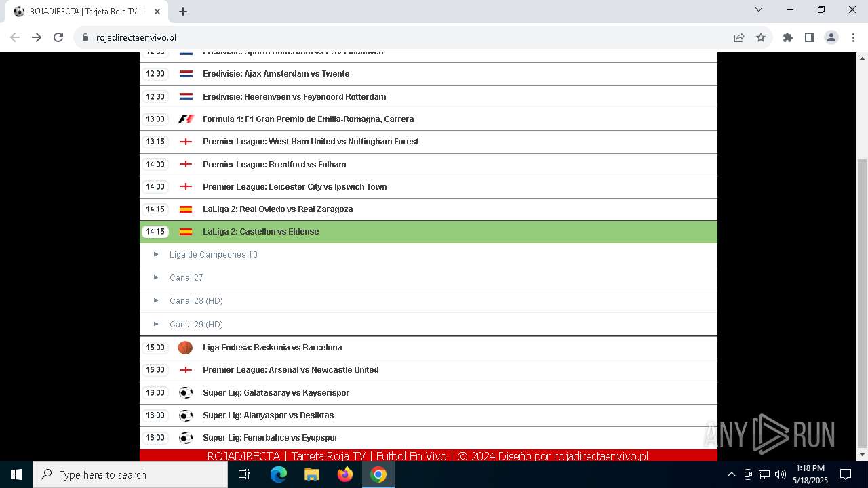Viewport: 868px width, 488px height.
Task: Go back using browser back arrow
Action: (15, 37)
